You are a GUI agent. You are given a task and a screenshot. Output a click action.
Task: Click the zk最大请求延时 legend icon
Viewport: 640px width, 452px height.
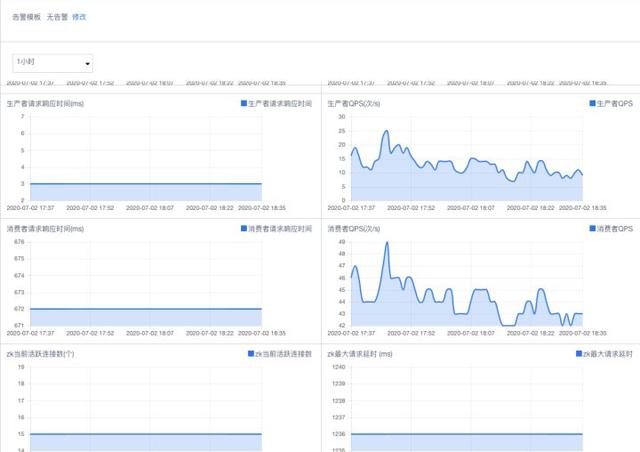click(x=580, y=354)
